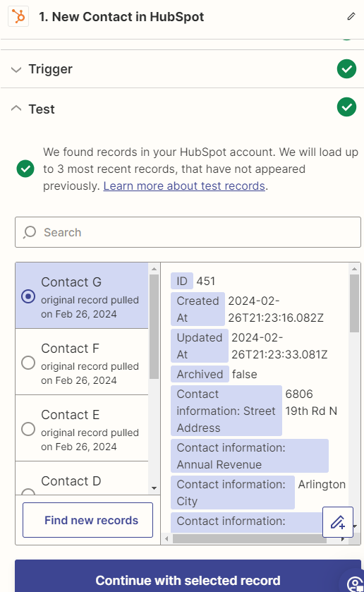This screenshot has height=592, width=364.
Task: Click into the Search input field
Action: pyautogui.click(x=188, y=232)
